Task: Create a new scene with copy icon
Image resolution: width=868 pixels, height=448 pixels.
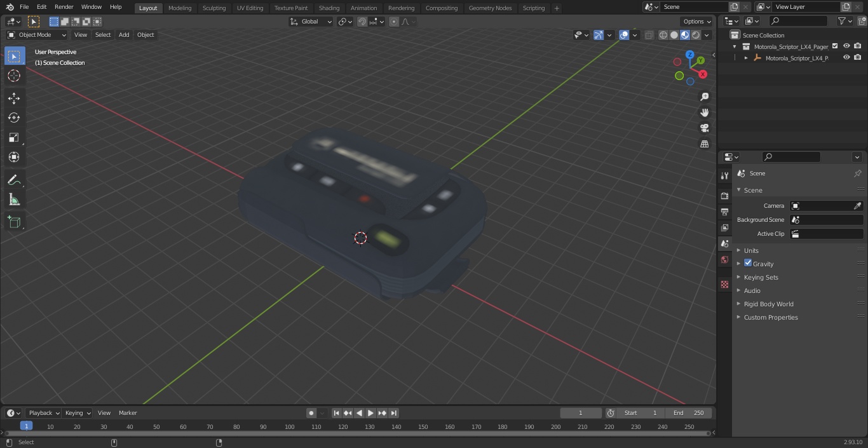Action: 734,7
